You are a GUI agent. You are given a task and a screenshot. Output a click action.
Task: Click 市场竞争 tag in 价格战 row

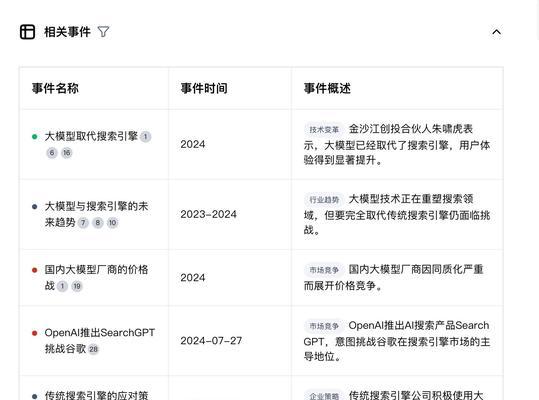coord(324,270)
